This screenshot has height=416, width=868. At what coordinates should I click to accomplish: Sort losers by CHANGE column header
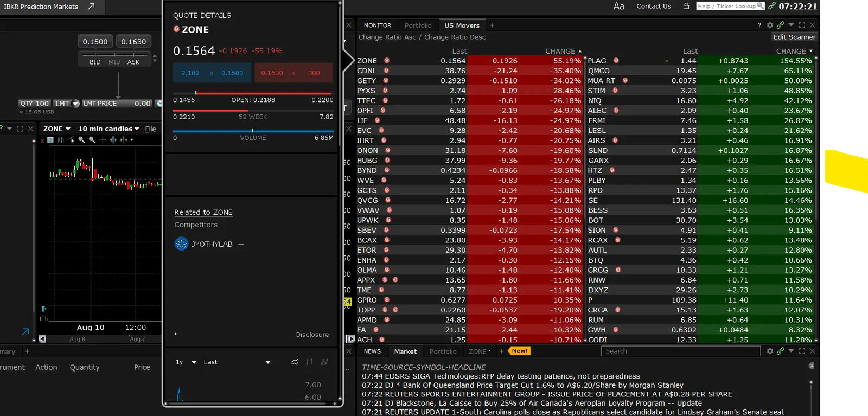[563, 51]
